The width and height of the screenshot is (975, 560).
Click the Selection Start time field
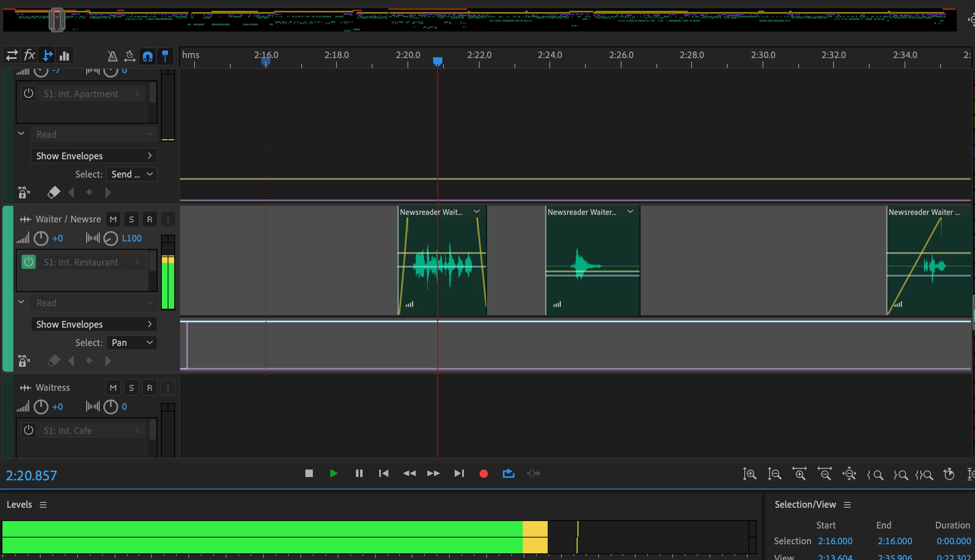point(835,541)
